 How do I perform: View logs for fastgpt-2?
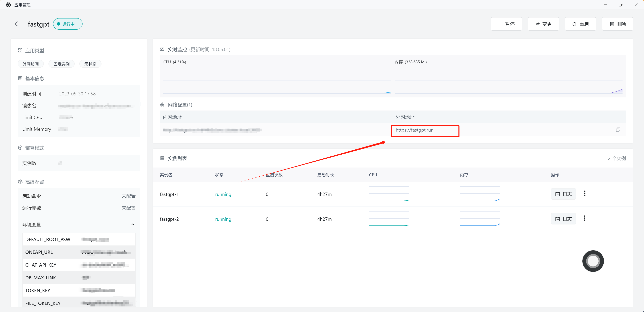click(563, 219)
